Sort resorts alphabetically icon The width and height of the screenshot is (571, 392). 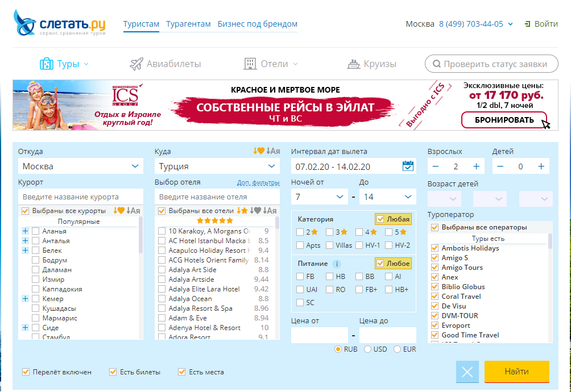(133, 211)
